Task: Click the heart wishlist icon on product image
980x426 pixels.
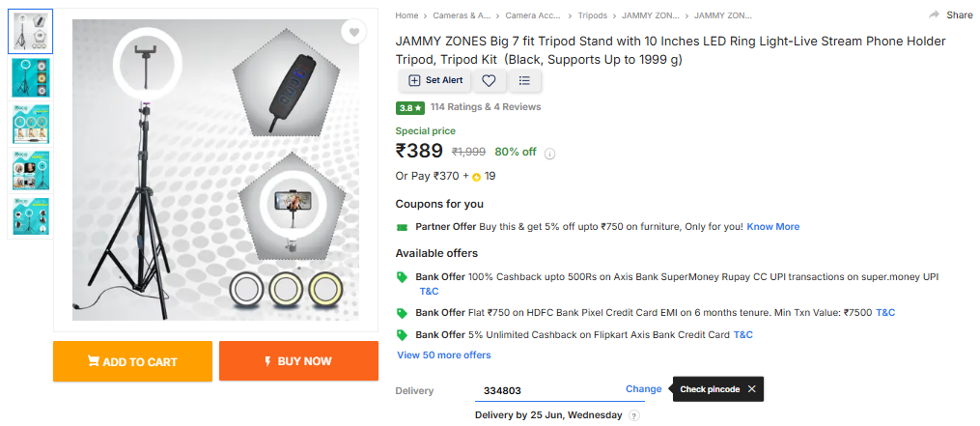Action: (354, 32)
